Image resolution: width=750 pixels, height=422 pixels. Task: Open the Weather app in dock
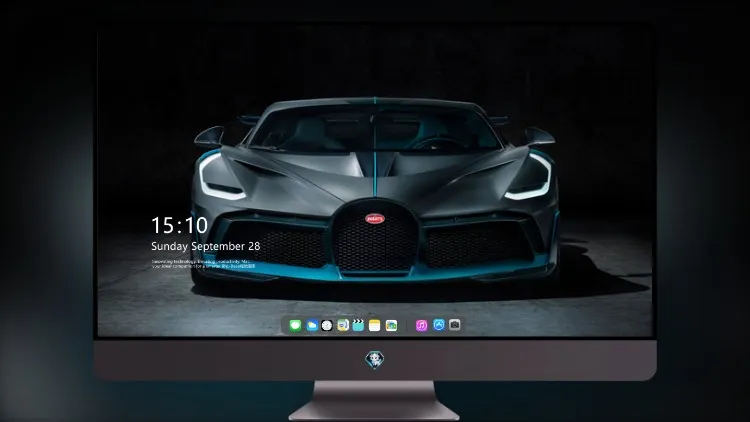coord(311,325)
